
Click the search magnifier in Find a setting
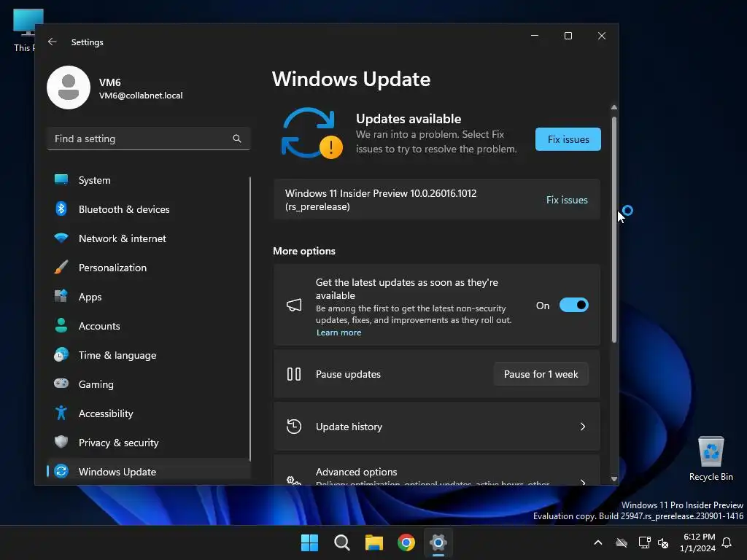[237, 139]
